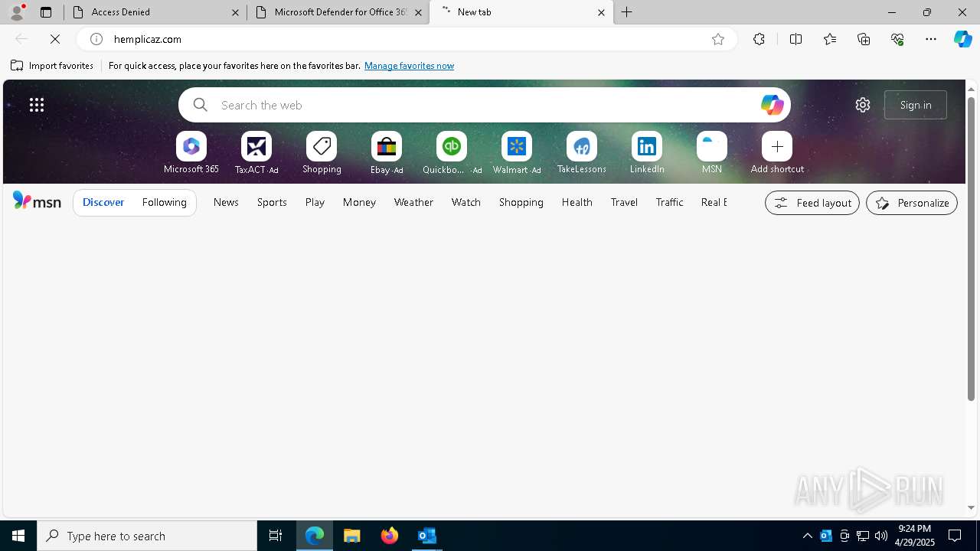Open Browser essentials heart icon
The image size is (980, 551).
click(x=897, y=39)
